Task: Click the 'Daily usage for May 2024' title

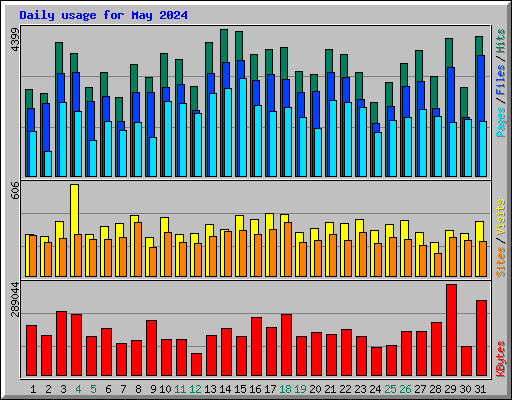Action: pyautogui.click(x=103, y=15)
